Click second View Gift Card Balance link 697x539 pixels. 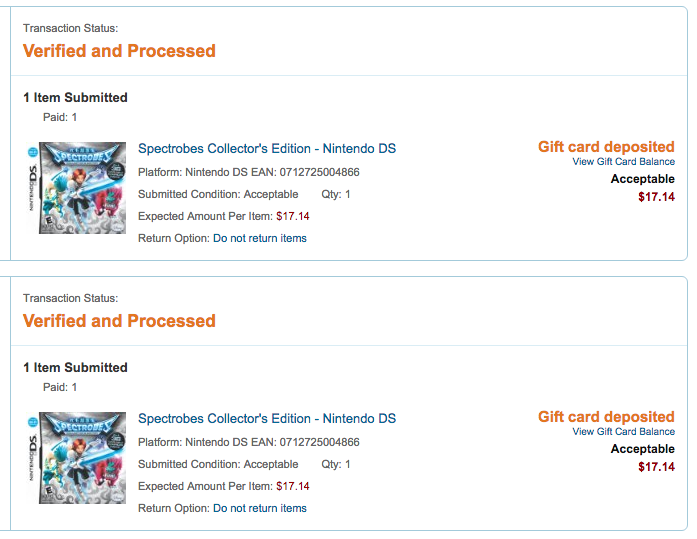click(x=623, y=431)
